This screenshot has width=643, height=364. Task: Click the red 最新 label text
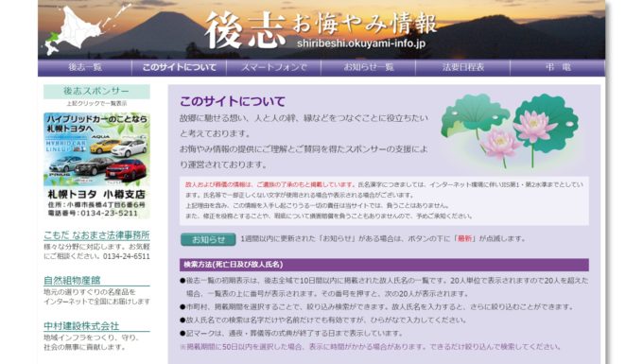pos(465,238)
